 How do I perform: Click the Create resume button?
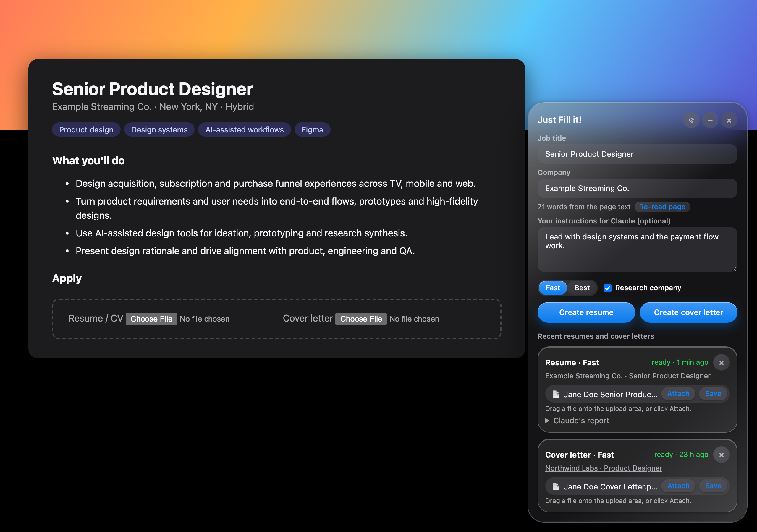(x=586, y=312)
